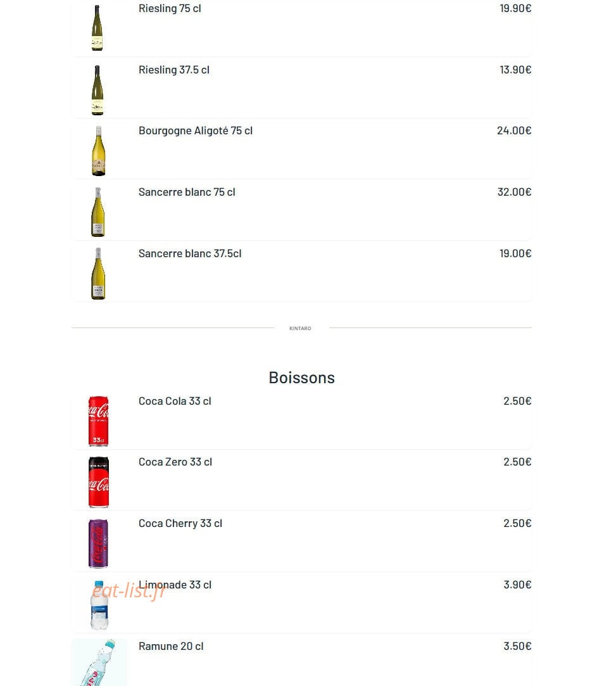Open the Bourgogne Aligoté bottle picture

tap(98, 151)
